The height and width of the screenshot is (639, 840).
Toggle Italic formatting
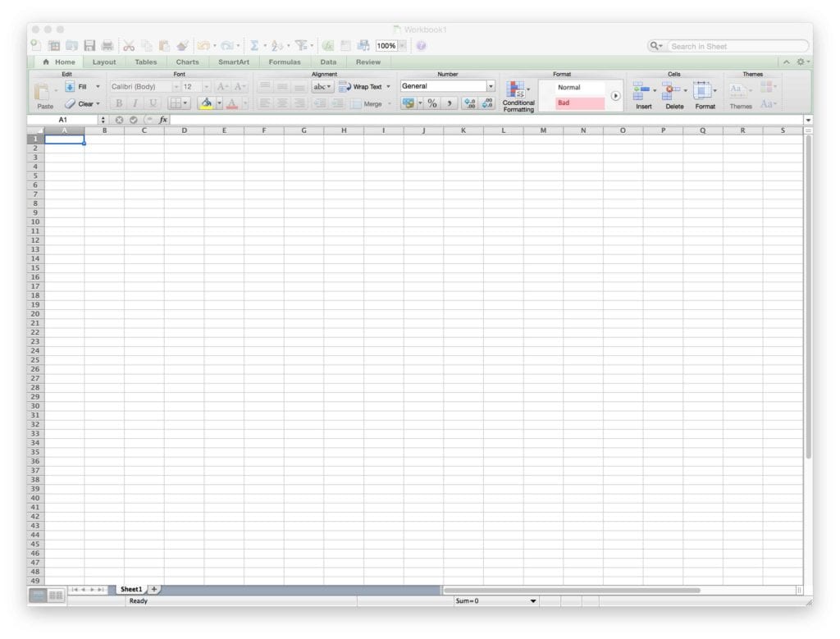135,103
